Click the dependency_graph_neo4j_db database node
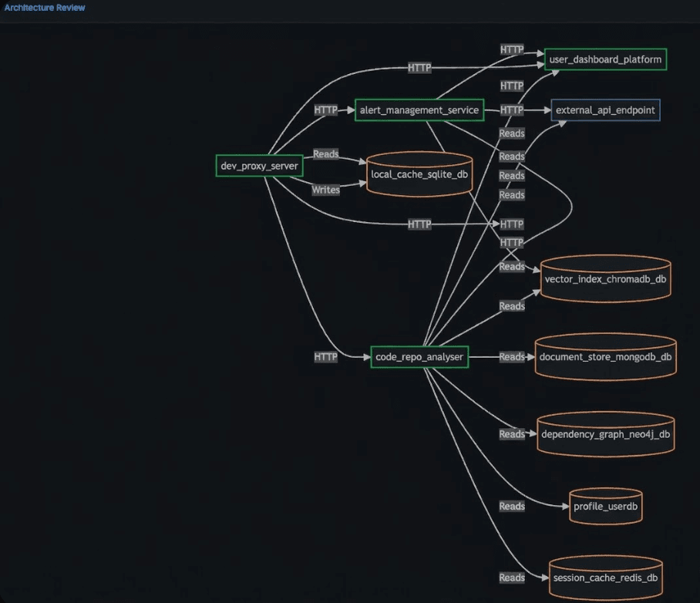Screen dimensions: 700x603 coord(605,434)
